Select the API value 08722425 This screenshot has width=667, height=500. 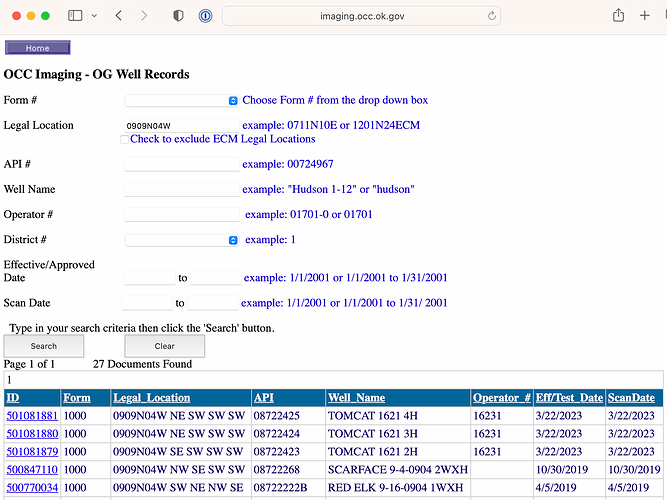tap(276, 415)
